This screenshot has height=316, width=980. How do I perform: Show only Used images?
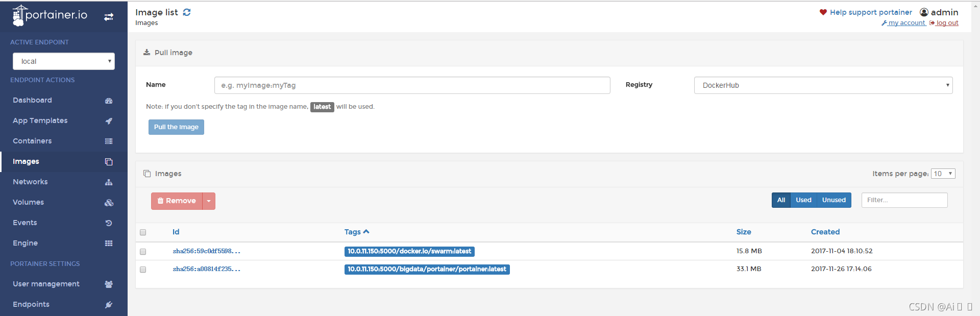[x=803, y=200]
